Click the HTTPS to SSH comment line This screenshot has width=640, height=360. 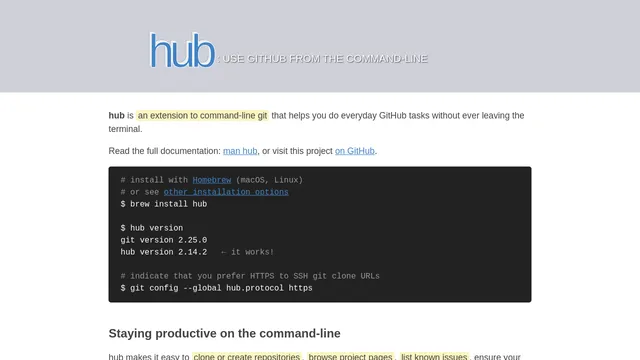250,276
